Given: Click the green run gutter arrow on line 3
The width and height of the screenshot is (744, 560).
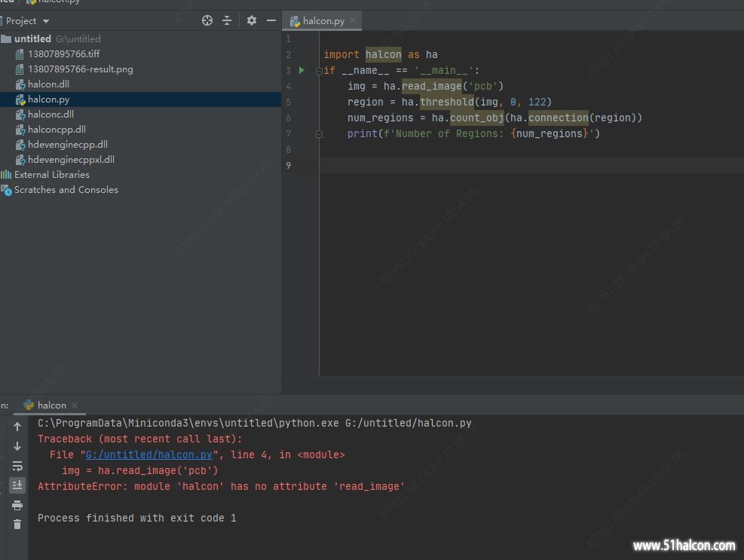Looking at the screenshot, I should point(302,70).
